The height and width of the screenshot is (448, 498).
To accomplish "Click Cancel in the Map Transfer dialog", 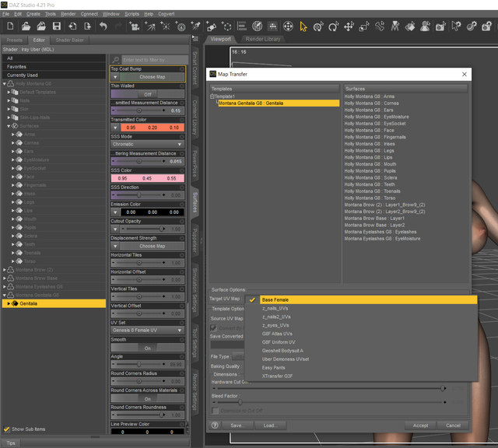I will 453,425.
